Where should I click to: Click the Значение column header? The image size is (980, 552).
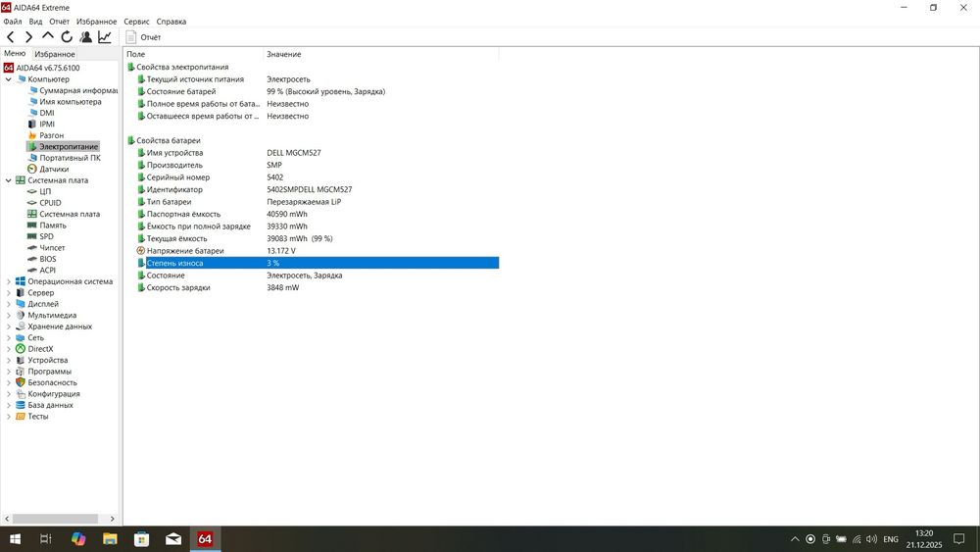tap(381, 54)
